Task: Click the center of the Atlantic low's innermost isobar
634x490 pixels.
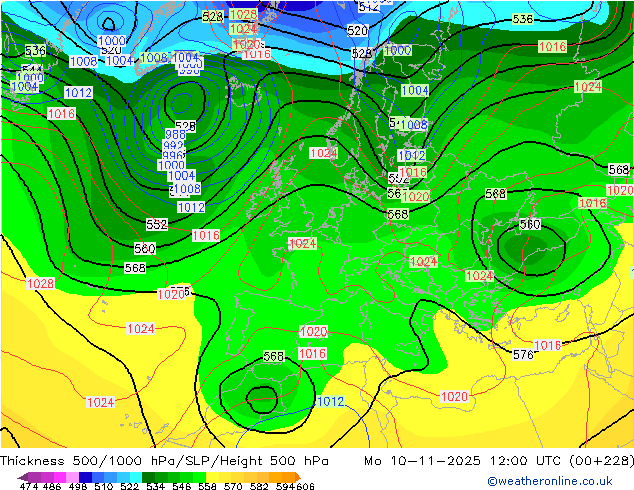Action: coord(183,103)
